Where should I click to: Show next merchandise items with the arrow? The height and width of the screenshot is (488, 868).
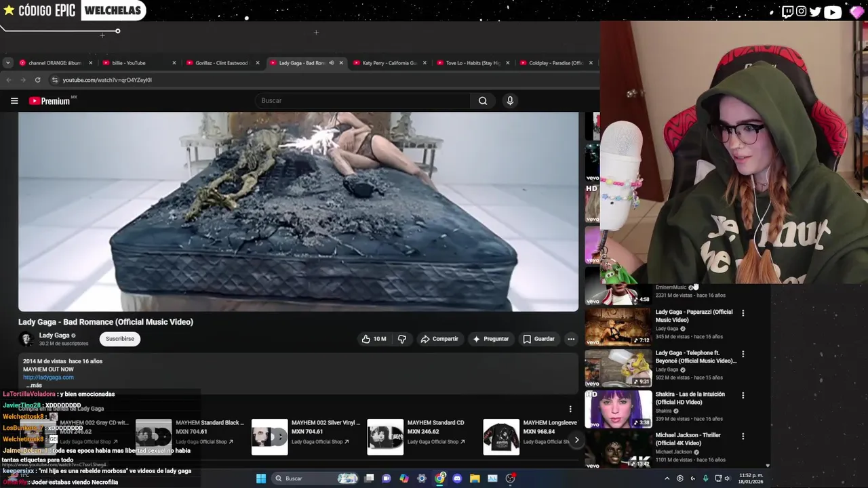click(x=576, y=440)
